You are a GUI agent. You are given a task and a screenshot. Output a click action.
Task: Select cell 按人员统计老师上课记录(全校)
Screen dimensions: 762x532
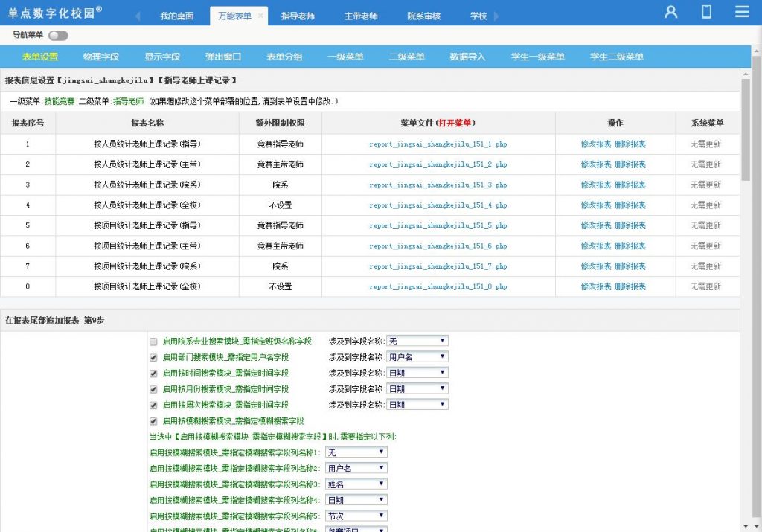(147, 205)
